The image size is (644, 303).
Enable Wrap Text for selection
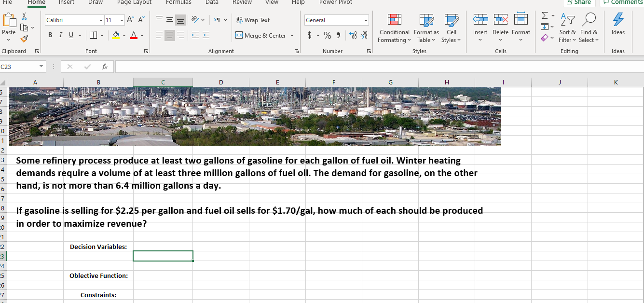253,20
